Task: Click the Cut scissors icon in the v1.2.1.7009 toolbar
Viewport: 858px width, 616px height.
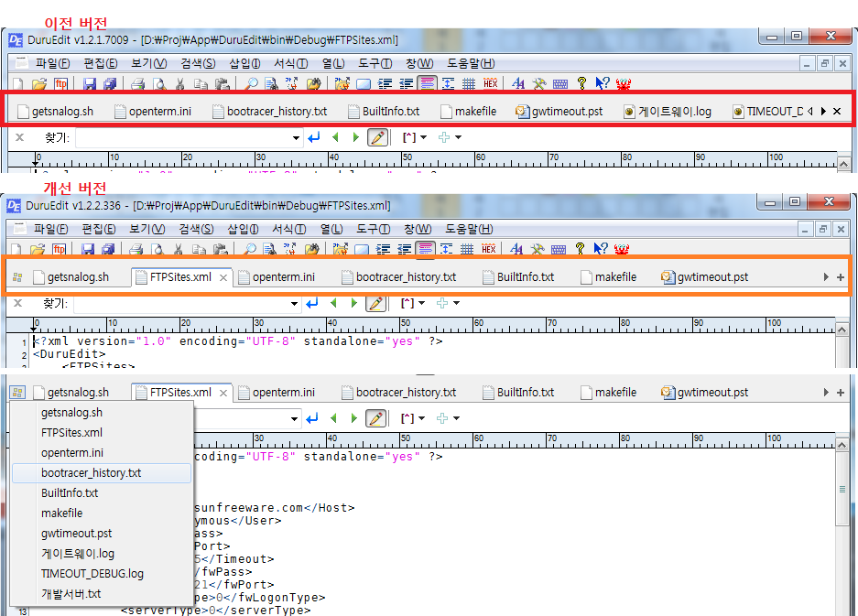Action: pos(179,83)
